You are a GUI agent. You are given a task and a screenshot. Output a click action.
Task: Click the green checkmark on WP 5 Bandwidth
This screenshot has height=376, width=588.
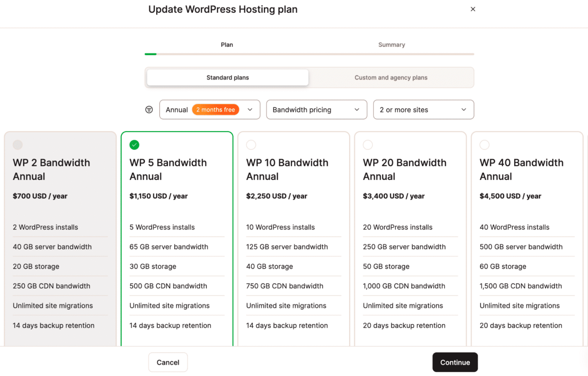134,145
